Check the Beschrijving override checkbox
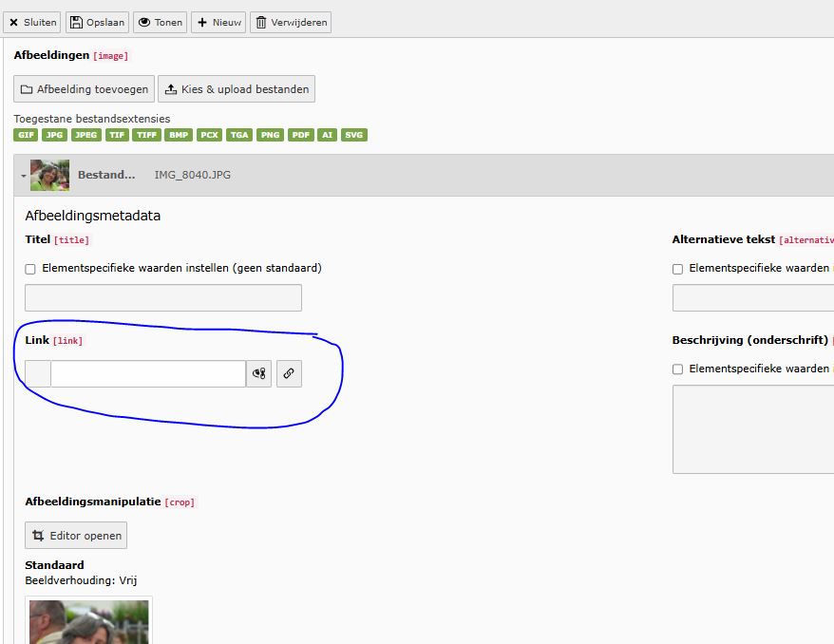This screenshot has width=834, height=644. [x=677, y=369]
